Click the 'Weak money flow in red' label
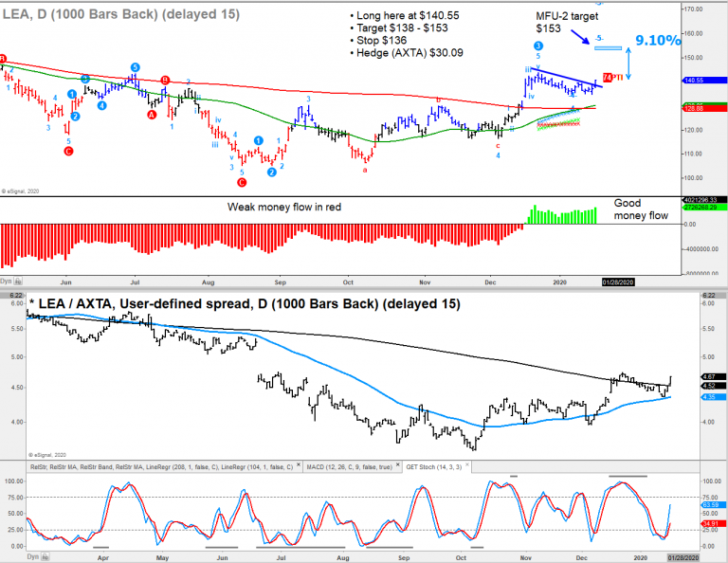Image resolution: width=728 pixels, height=563 pixels. coord(284,207)
